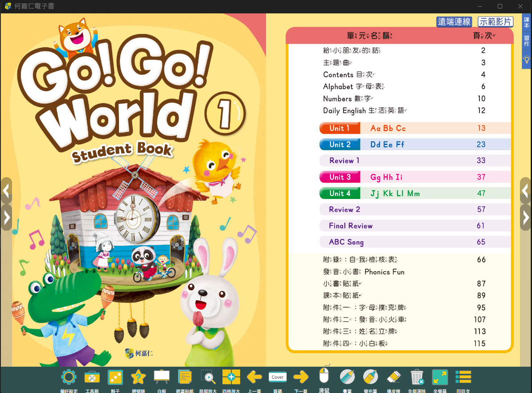Open Unit 3 Gg Hh Ii
The height and width of the screenshot is (393, 532).
(415, 177)
